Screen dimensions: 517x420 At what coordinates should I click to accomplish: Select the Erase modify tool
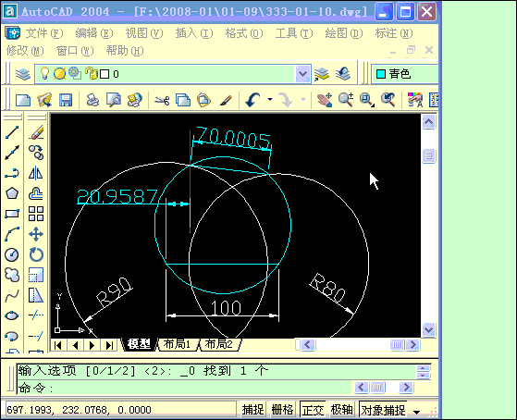tap(36, 132)
